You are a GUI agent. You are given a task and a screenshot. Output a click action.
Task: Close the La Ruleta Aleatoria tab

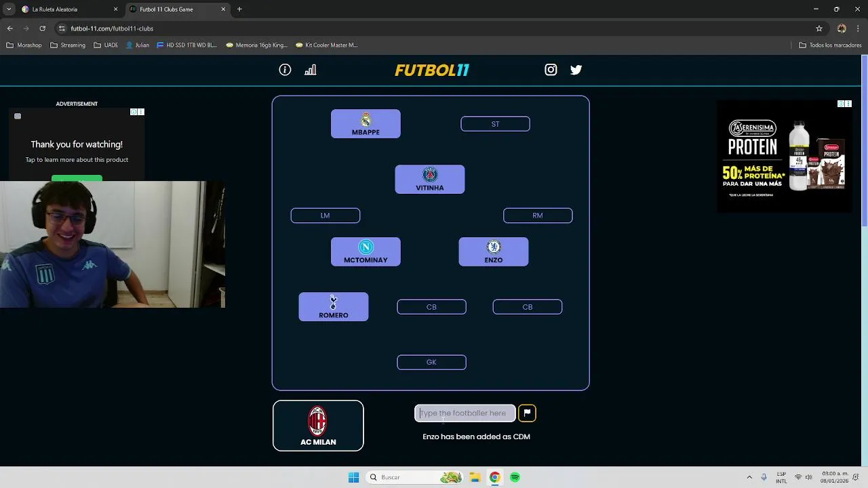115,9
